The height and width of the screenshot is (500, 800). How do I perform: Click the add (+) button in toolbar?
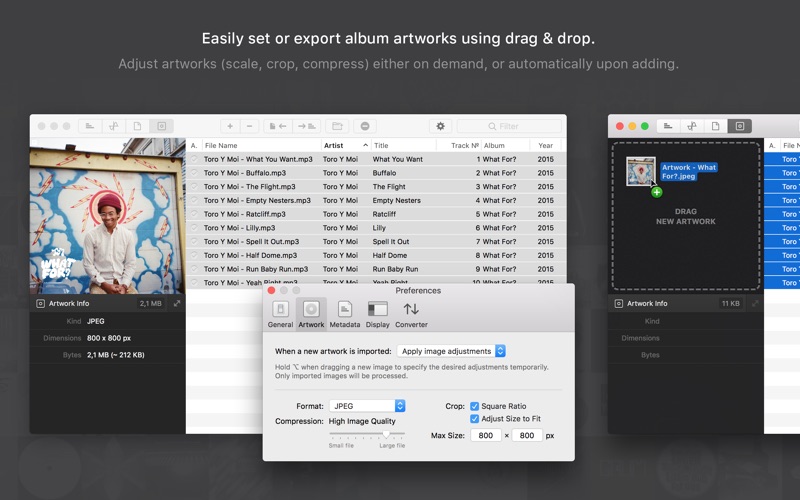point(230,126)
